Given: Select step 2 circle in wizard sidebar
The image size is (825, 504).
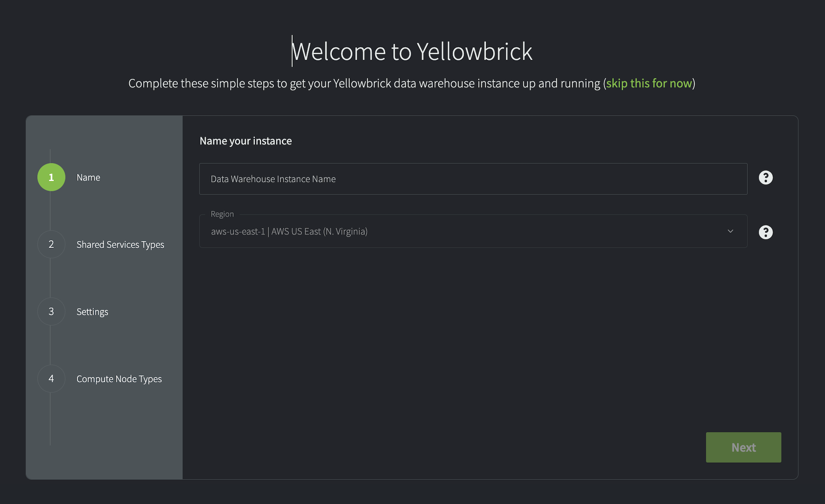Looking at the screenshot, I should 51,244.
